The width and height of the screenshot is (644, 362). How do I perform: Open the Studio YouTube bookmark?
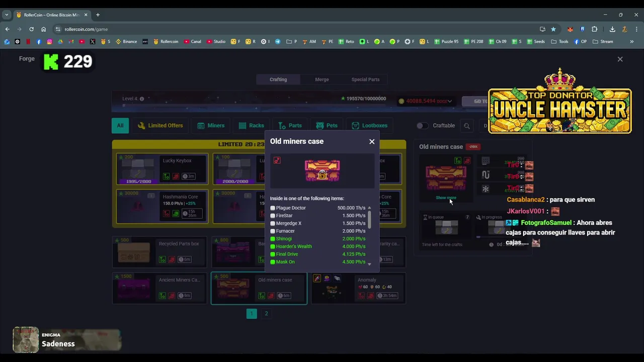(x=216, y=42)
